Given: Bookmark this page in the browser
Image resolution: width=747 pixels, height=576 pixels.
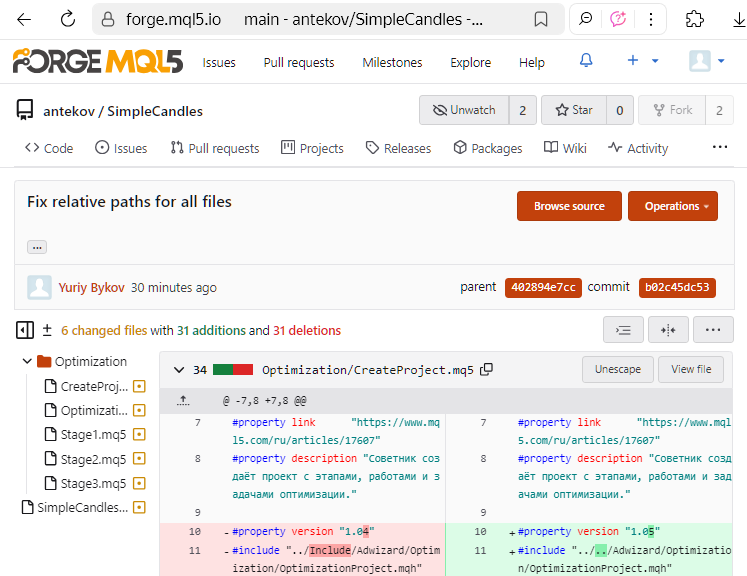Looking at the screenshot, I should (x=541, y=19).
